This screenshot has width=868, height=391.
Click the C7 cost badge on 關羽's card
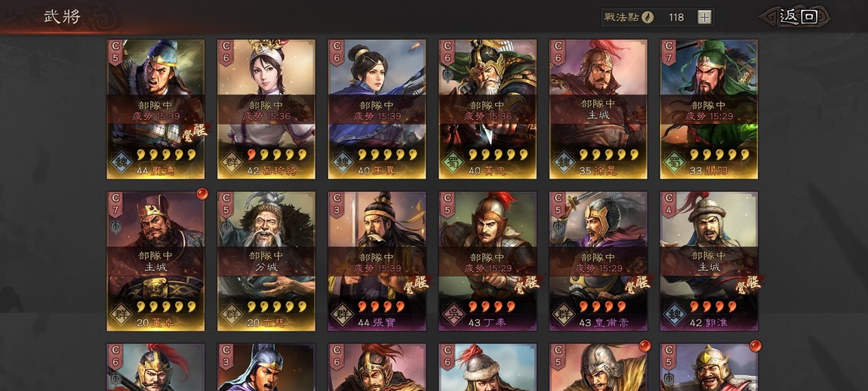tap(669, 52)
